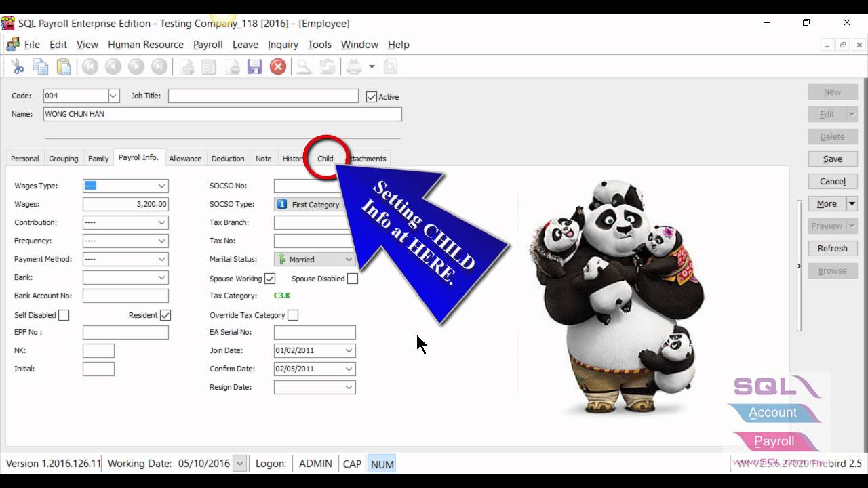This screenshot has height=488, width=868.
Task: Click into the Bank Account No field
Action: click(125, 296)
